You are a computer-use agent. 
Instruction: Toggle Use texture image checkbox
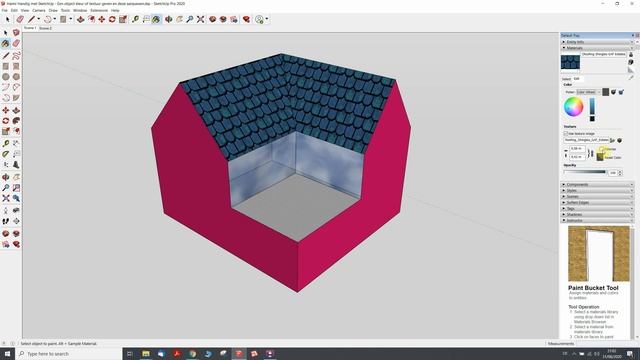pyautogui.click(x=565, y=133)
